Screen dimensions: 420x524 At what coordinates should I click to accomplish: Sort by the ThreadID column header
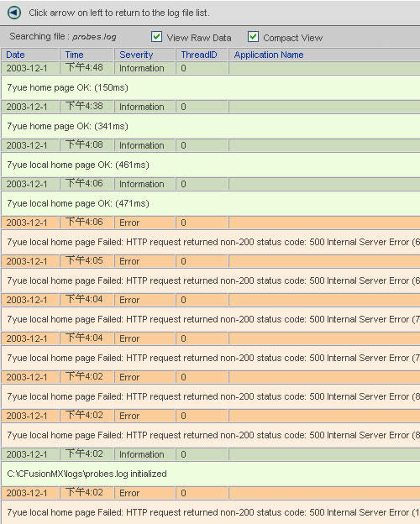(199, 55)
